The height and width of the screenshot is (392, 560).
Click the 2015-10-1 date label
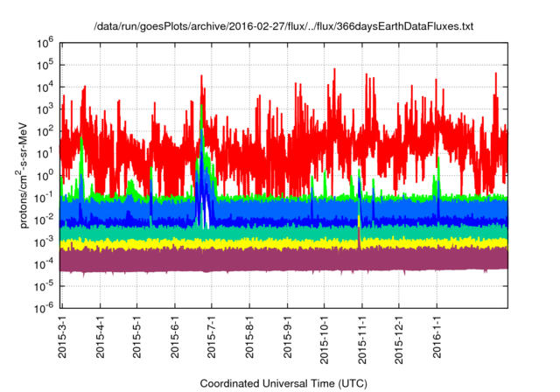(x=324, y=339)
